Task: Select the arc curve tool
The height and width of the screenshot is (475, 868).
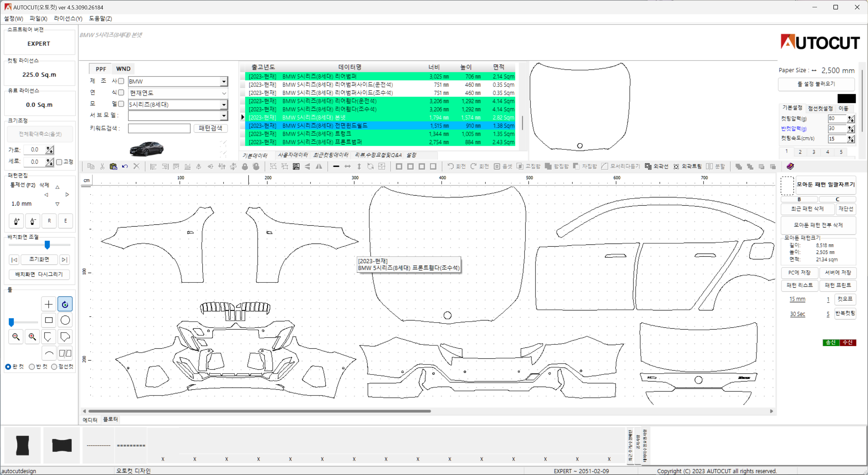Action: tap(49, 353)
